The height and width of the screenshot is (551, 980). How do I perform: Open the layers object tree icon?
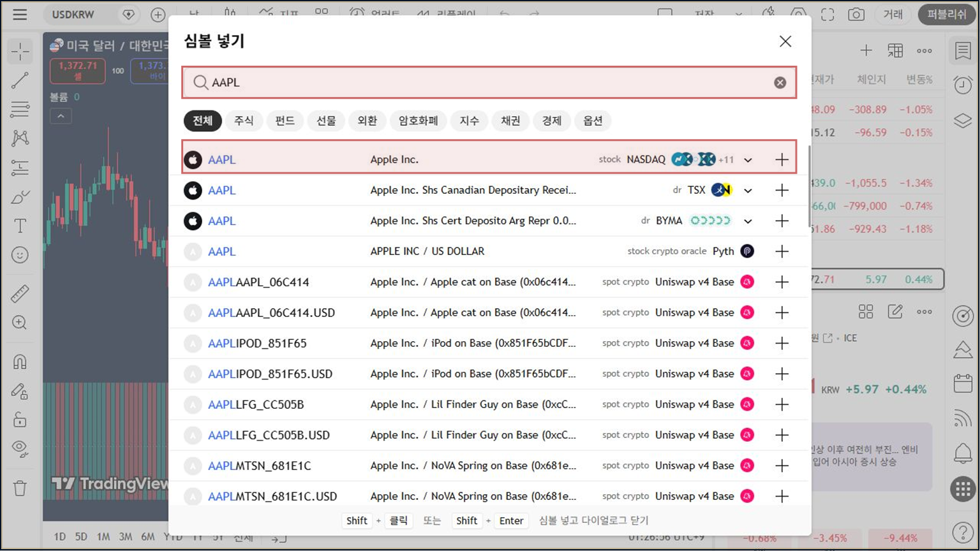pyautogui.click(x=963, y=120)
